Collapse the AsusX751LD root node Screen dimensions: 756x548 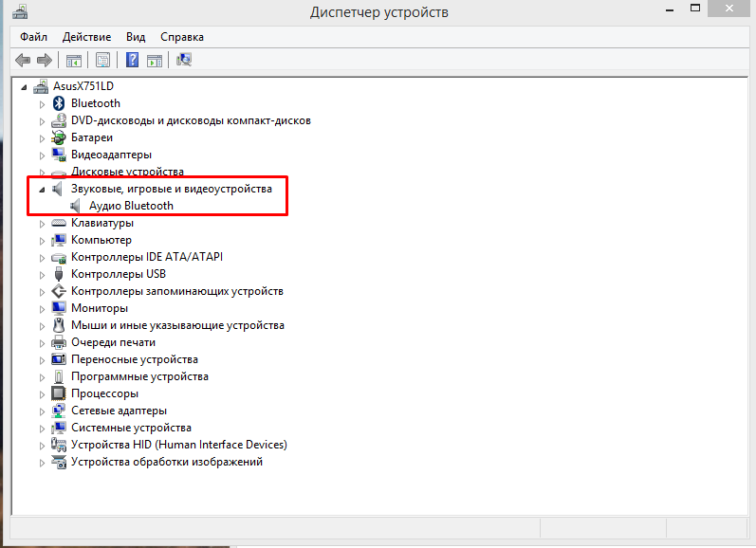(24, 87)
